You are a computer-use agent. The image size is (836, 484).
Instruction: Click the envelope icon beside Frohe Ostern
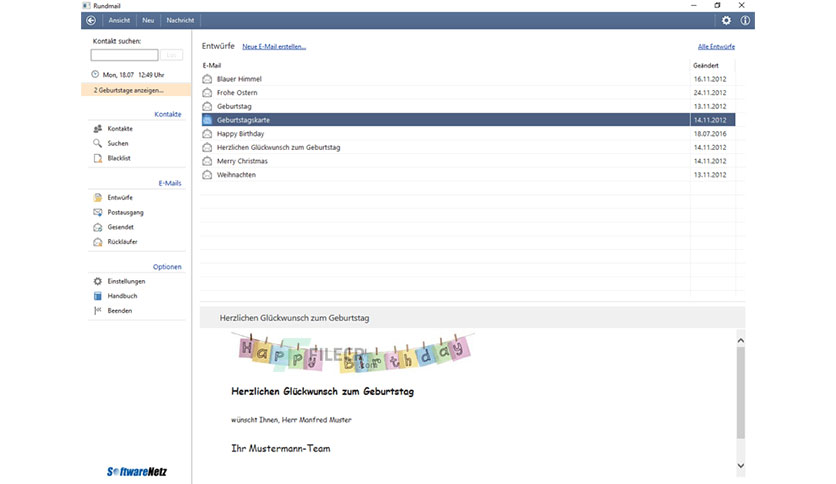tap(207, 93)
